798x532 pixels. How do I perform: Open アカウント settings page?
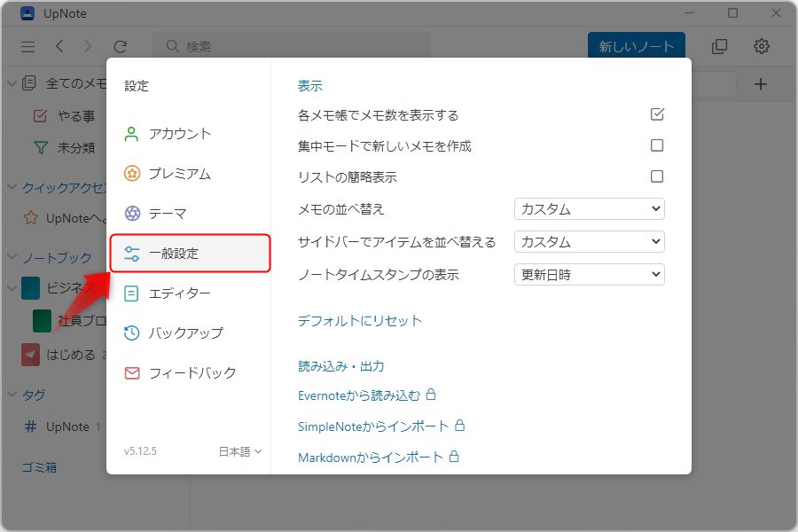point(190,134)
